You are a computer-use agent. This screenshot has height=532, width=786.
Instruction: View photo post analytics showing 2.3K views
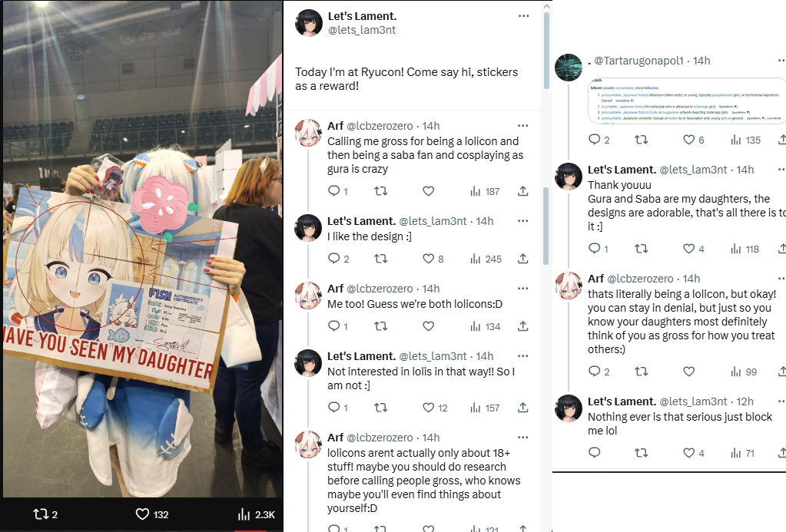coord(256,514)
